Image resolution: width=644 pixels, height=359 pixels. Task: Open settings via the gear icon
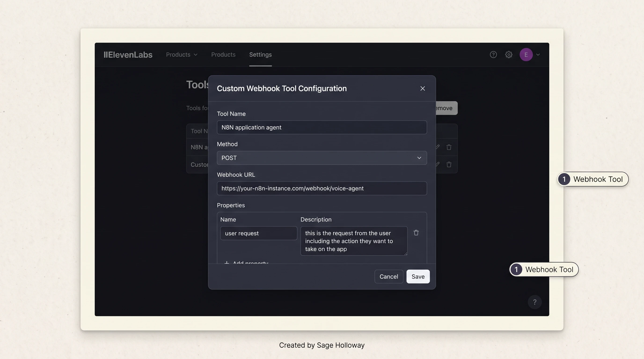click(509, 55)
